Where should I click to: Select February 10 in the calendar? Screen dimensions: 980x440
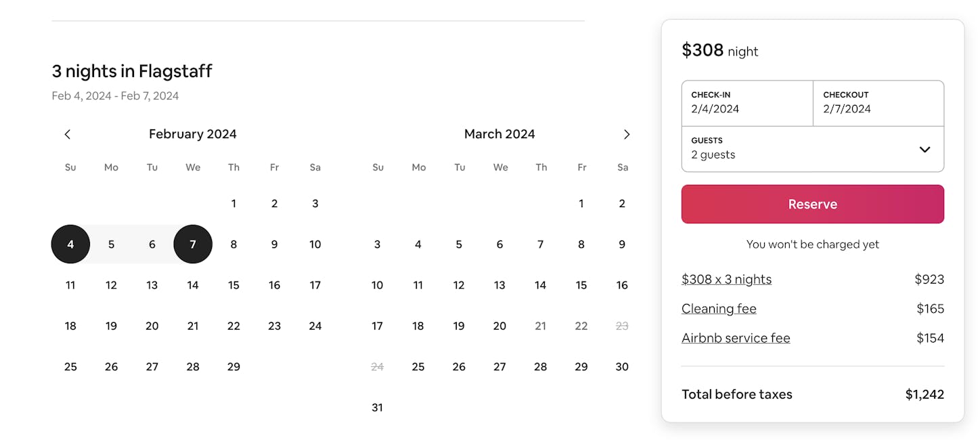click(315, 244)
